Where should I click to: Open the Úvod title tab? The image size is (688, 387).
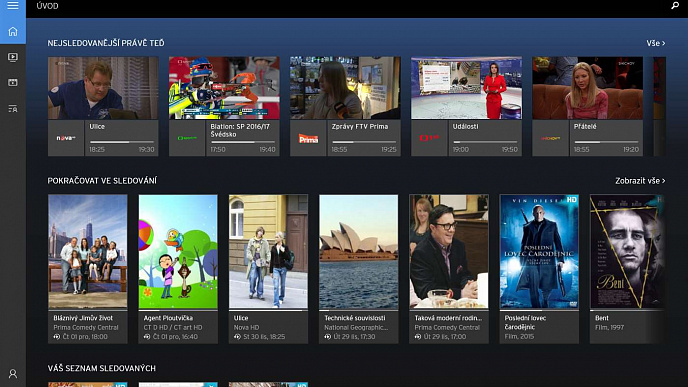point(47,6)
